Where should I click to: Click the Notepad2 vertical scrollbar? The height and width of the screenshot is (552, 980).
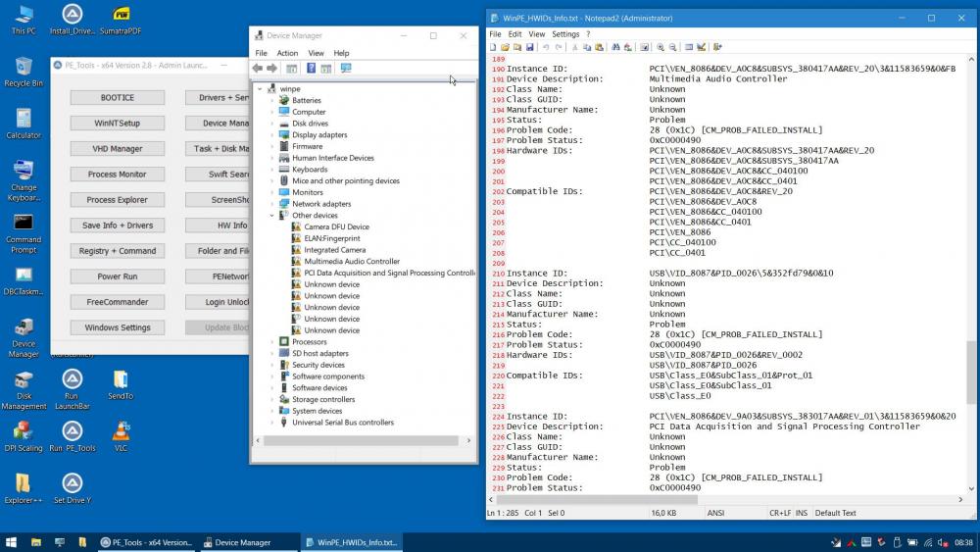click(x=971, y=373)
